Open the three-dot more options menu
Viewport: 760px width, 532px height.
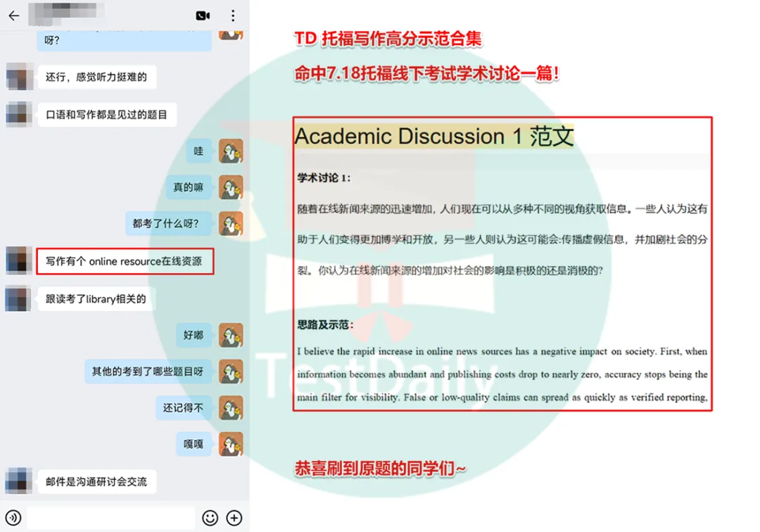233,15
